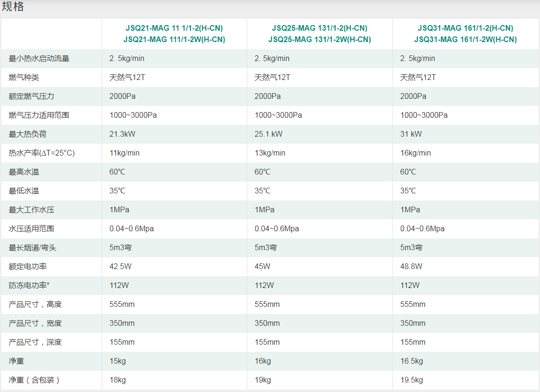
Task: Click the 42.5W rated power value
Action: [x=121, y=267]
